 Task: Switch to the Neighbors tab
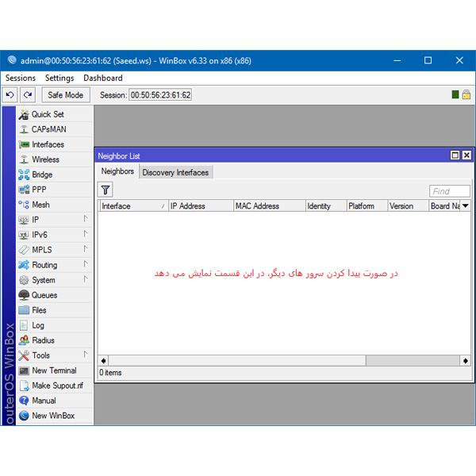(117, 171)
